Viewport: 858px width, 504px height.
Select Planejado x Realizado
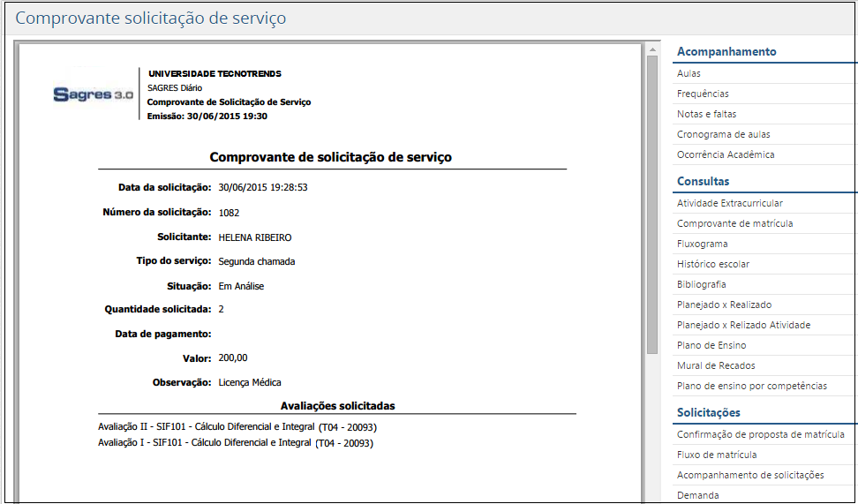[x=724, y=305]
